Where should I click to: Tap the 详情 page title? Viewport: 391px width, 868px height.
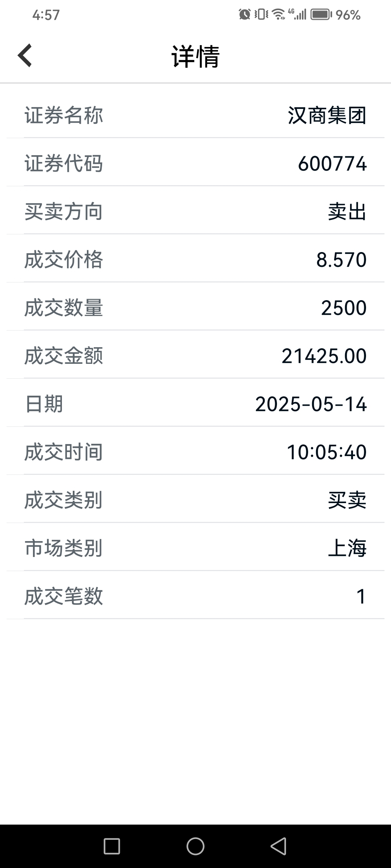(195, 56)
